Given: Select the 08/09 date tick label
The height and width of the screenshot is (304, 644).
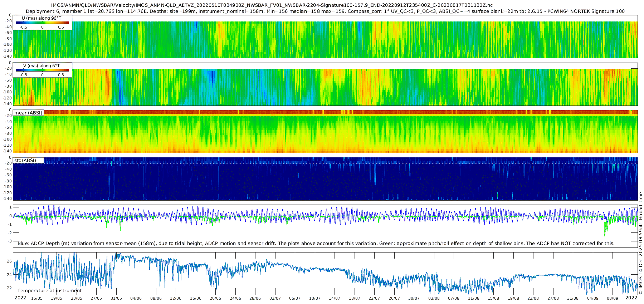Looking at the screenshot, I should pos(612,298).
